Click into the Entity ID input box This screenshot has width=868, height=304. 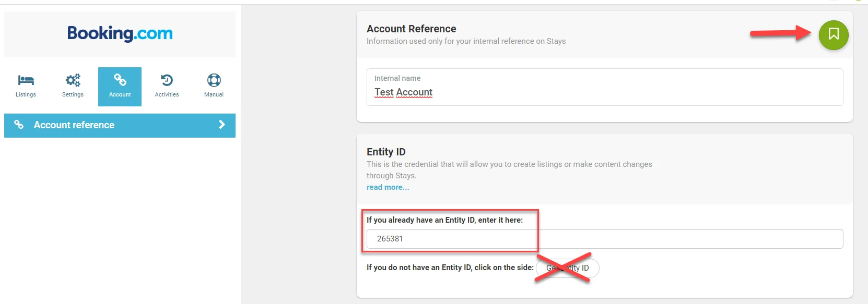click(604, 239)
